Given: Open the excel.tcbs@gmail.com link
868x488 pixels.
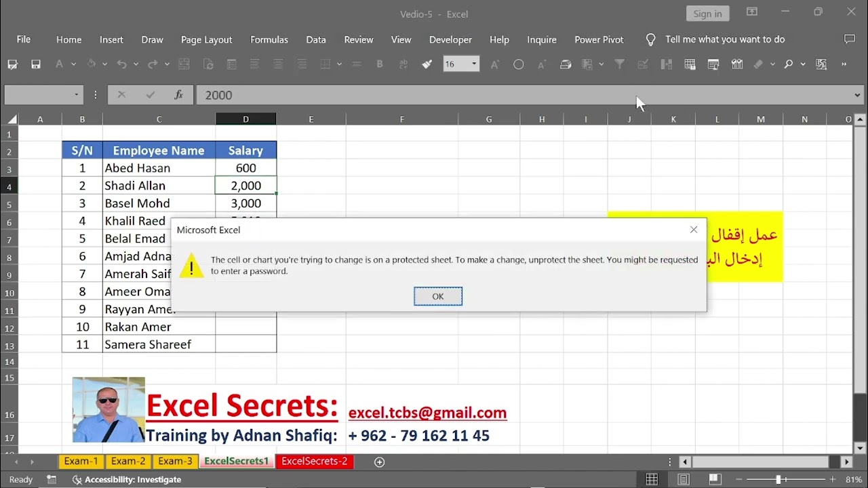Looking at the screenshot, I should pos(427,413).
